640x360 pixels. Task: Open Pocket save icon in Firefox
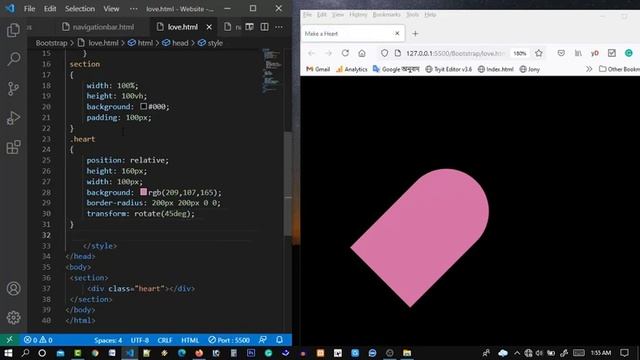coord(561,53)
